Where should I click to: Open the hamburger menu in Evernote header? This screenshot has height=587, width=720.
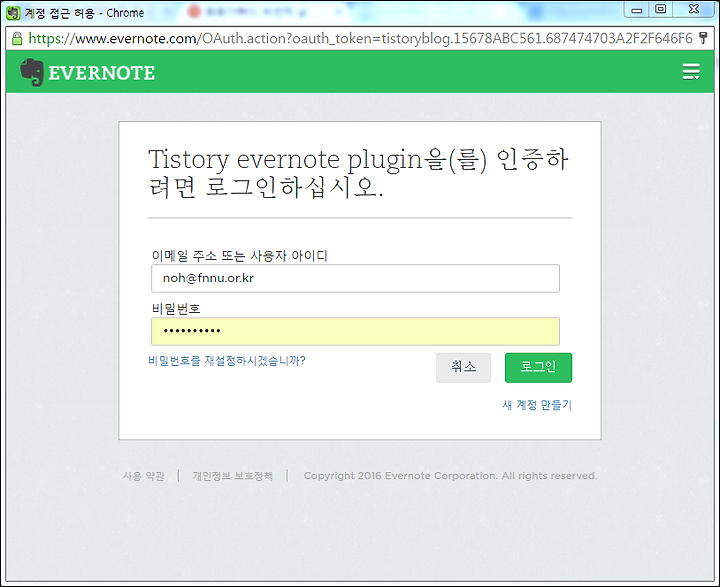[x=691, y=72]
